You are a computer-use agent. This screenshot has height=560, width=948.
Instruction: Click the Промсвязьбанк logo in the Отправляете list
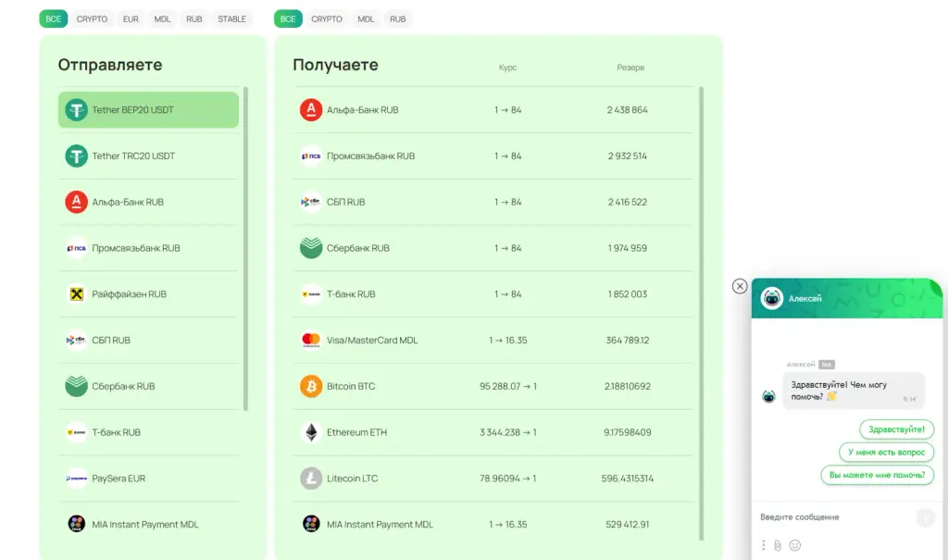click(76, 248)
